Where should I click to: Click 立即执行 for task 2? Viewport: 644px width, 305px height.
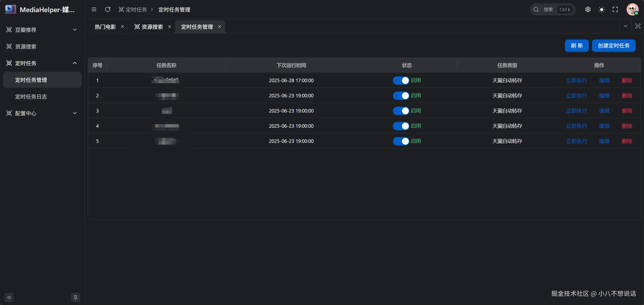[x=576, y=96]
